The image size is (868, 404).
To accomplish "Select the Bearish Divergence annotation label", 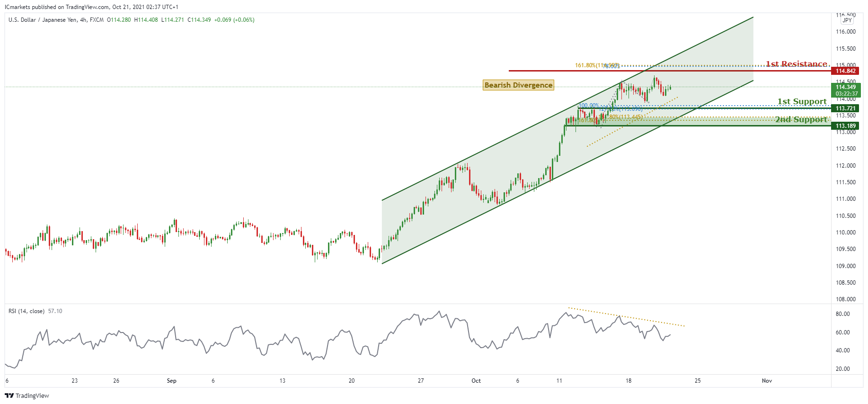I will 518,85.
